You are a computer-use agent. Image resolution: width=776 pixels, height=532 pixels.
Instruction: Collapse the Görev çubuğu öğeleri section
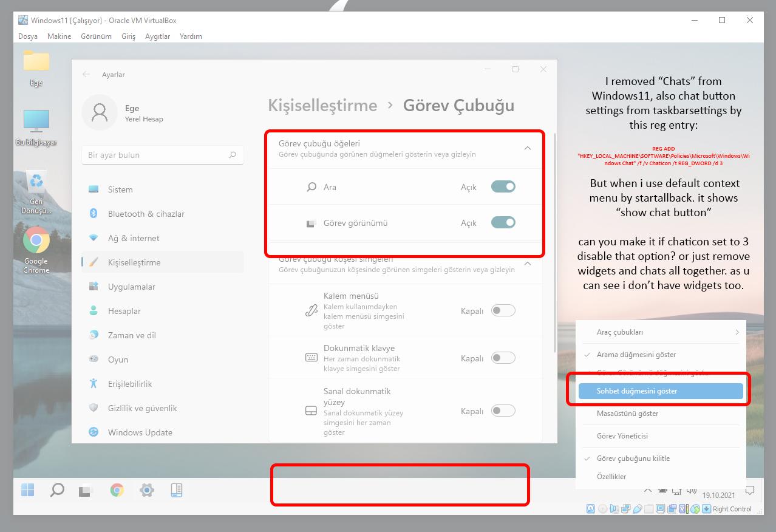tap(527, 148)
